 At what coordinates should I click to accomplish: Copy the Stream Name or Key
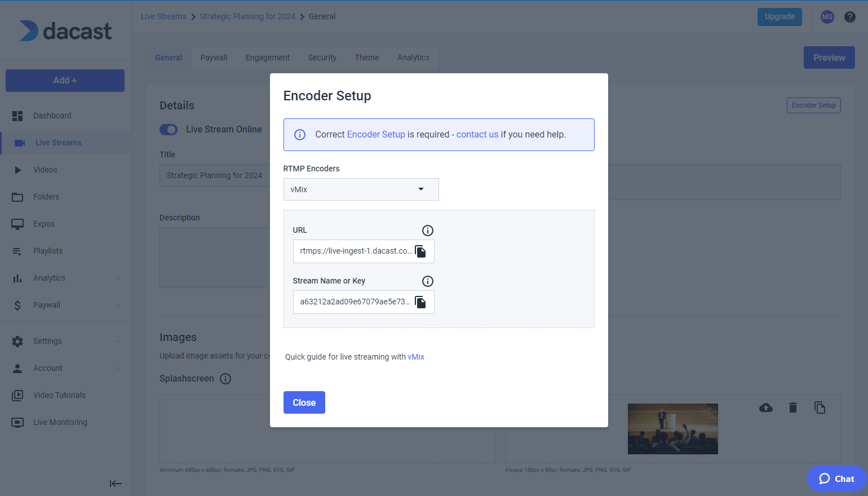pyautogui.click(x=420, y=302)
